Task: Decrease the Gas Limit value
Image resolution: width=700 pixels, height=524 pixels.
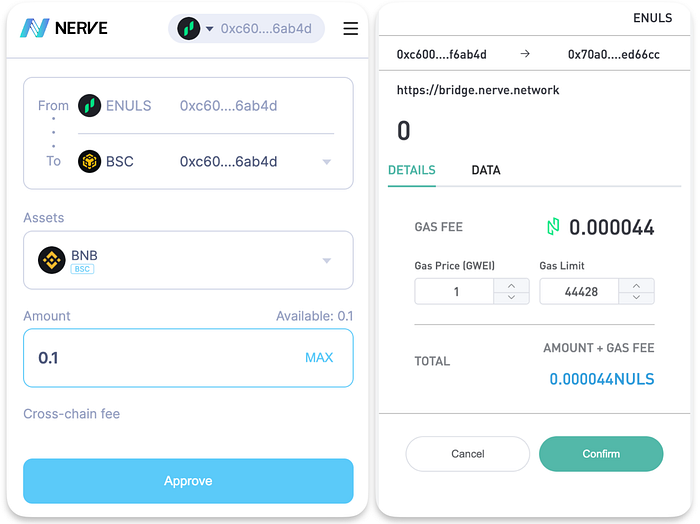Action: [x=637, y=297]
